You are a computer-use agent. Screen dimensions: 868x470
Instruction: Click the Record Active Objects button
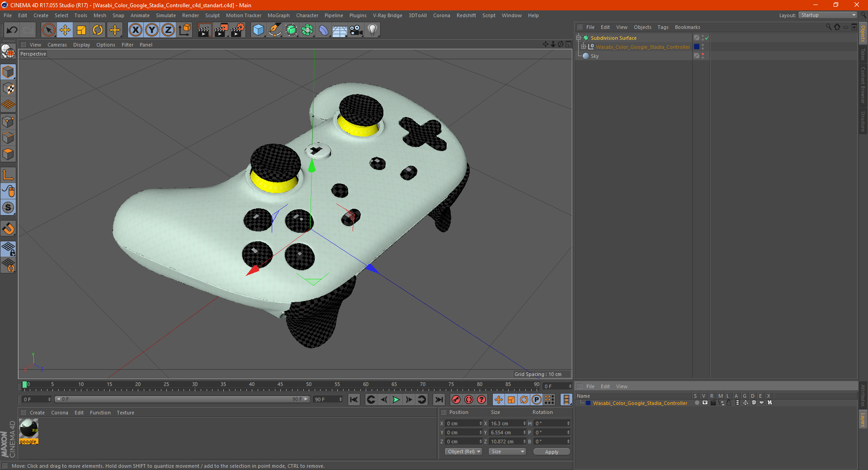point(456,399)
